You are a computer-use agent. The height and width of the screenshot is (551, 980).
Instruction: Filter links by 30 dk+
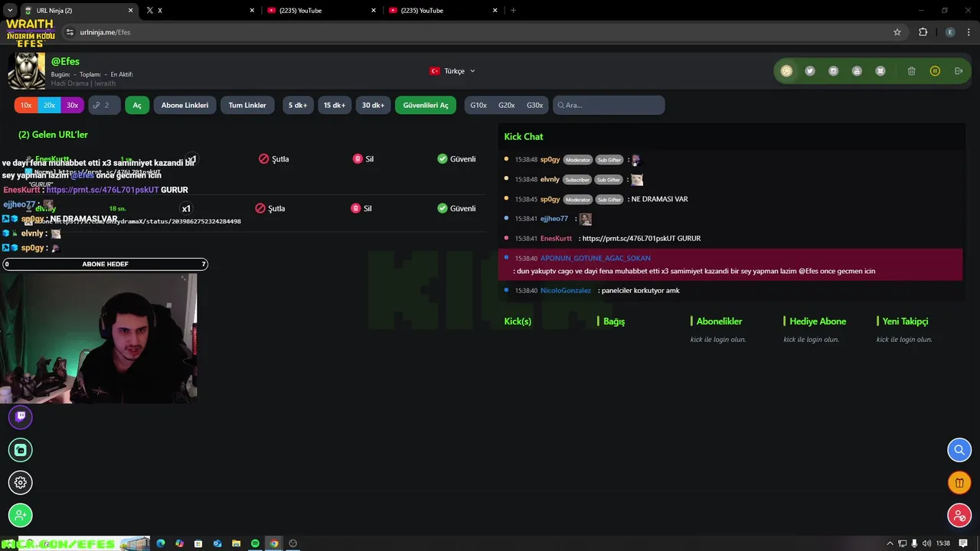(x=373, y=106)
